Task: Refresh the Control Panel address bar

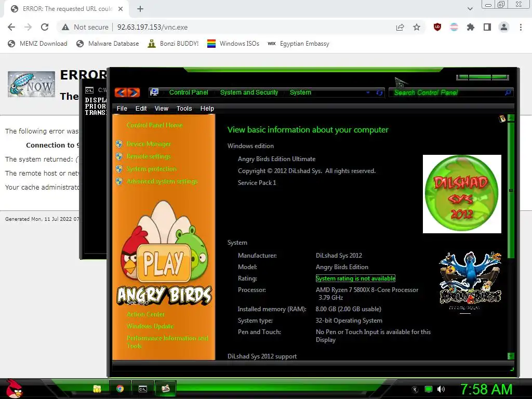Action: (x=379, y=92)
